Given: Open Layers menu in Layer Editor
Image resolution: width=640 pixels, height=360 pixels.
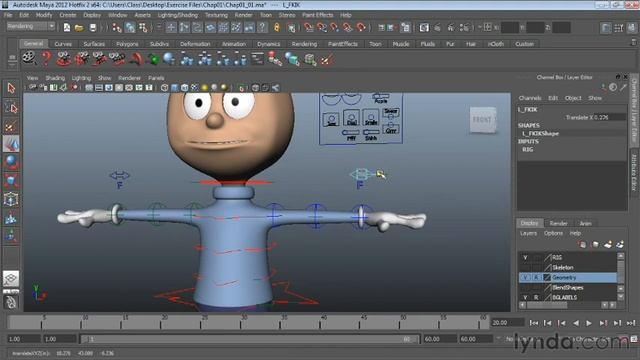Looking at the screenshot, I should [529, 233].
